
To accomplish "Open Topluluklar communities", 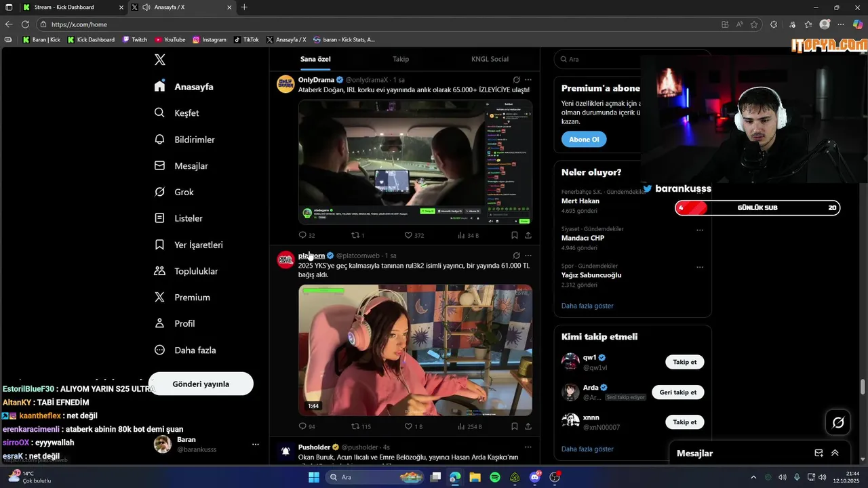I will pos(186,271).
